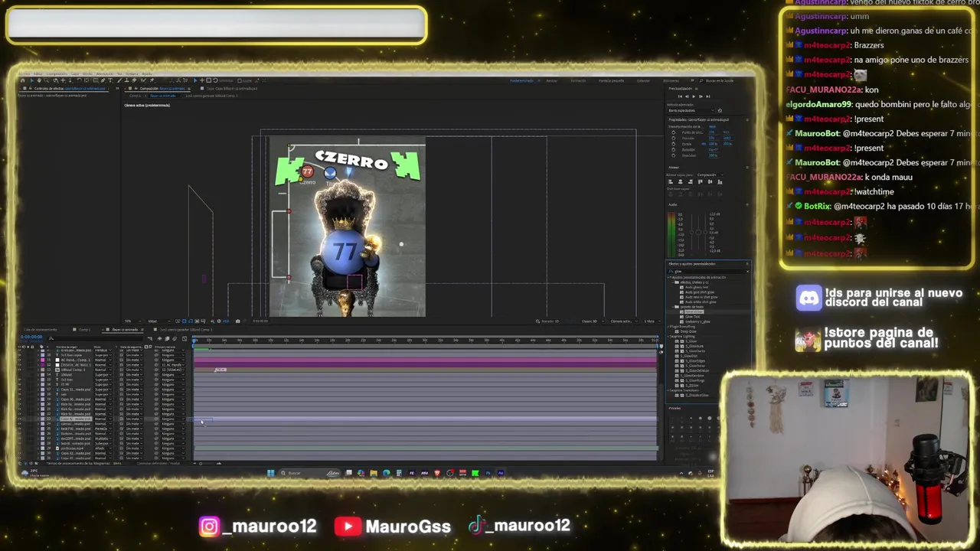The image size is (980, 551).
Task: Open the Windows Start button
Action: click(x=270, y=473)
